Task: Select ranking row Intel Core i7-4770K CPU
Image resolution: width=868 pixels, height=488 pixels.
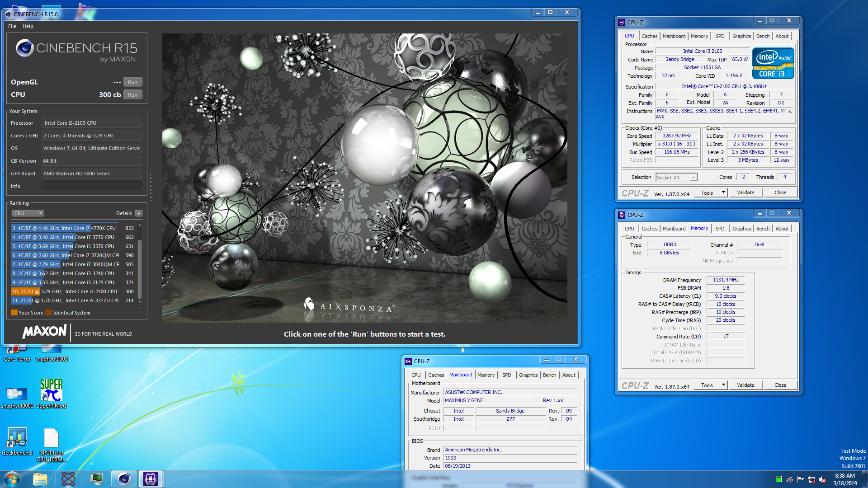Action: point(73,228)
